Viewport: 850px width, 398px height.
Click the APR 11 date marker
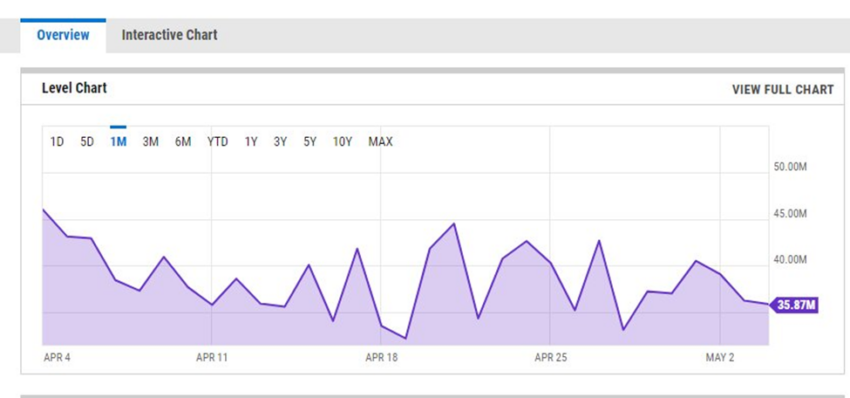212,358
